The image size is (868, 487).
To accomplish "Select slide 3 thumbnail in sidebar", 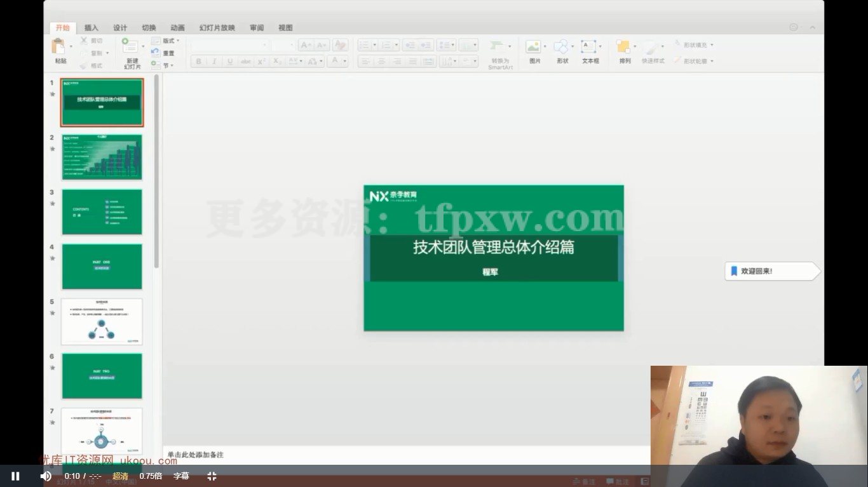I will coord(102,211).
